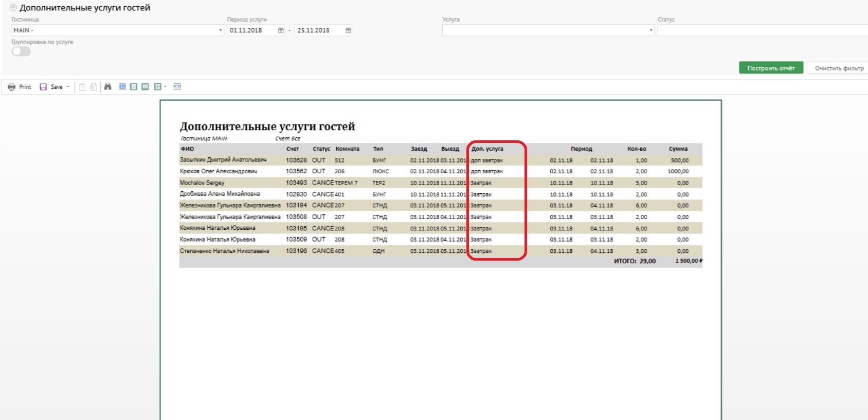Enable the Группировка по услуге toggle
Image resolution: width=868 pixels, height=420 pixels.
click(x=21, y=51)
